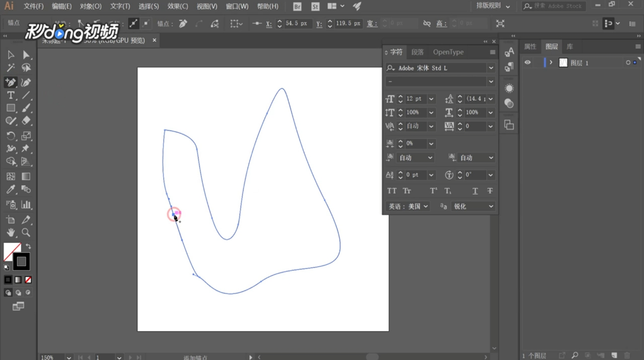Open the font style dropdown
644x360 pixels.
point(491,82)
